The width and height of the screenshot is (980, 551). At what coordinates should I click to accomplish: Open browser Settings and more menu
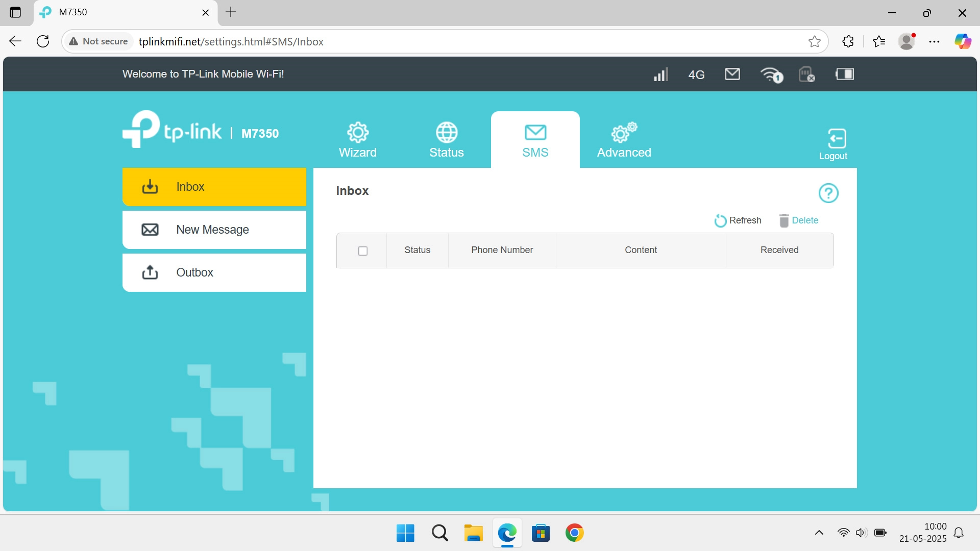935,42
